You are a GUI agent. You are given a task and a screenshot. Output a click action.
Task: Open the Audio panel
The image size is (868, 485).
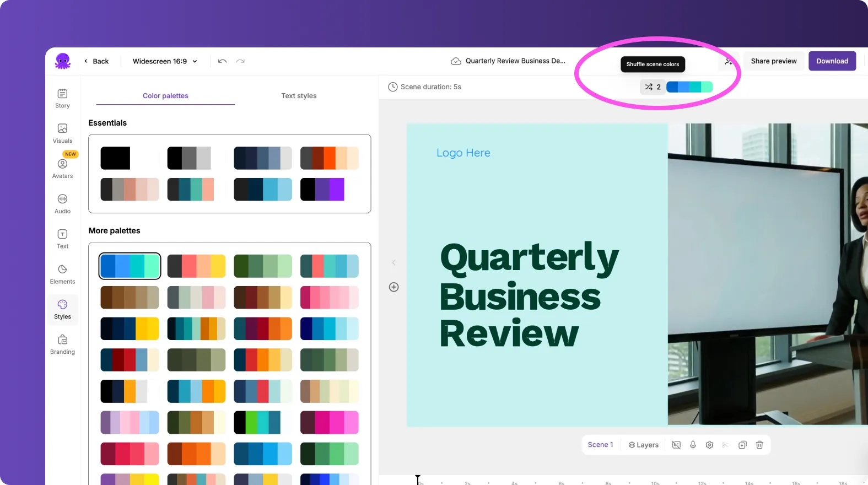[62, 203]
